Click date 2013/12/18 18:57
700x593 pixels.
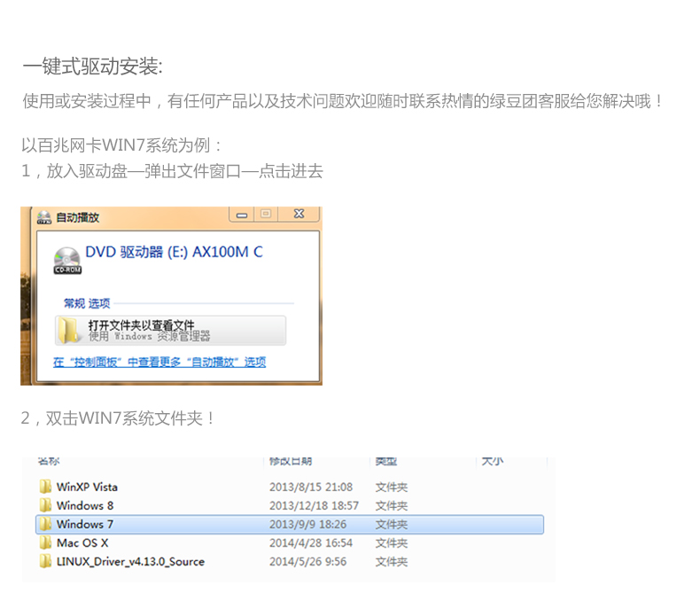pyautogui.click(x=314, y=506)
